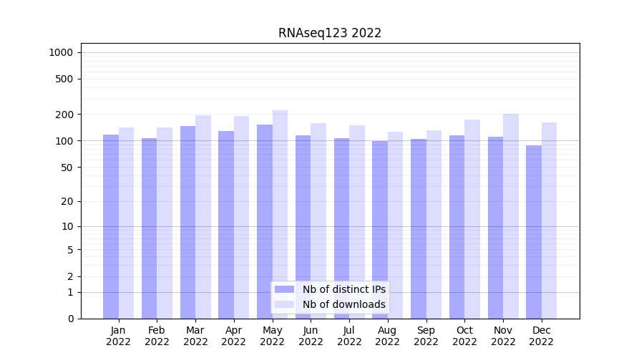644x358 pixels.
Task: Pick the Mar 2022 distinct IPs bar
Action: click(x=187, y=222)
